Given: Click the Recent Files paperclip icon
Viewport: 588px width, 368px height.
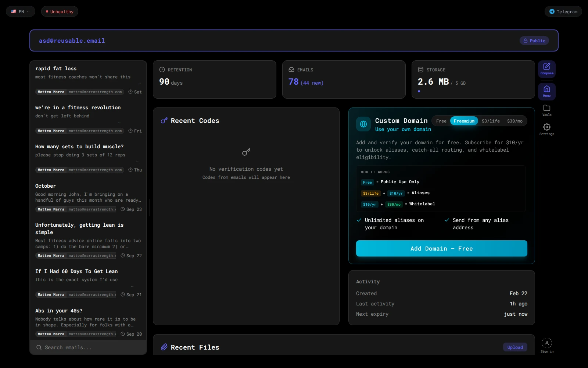Looking at the screenshot, I should [x=164, y=347].
